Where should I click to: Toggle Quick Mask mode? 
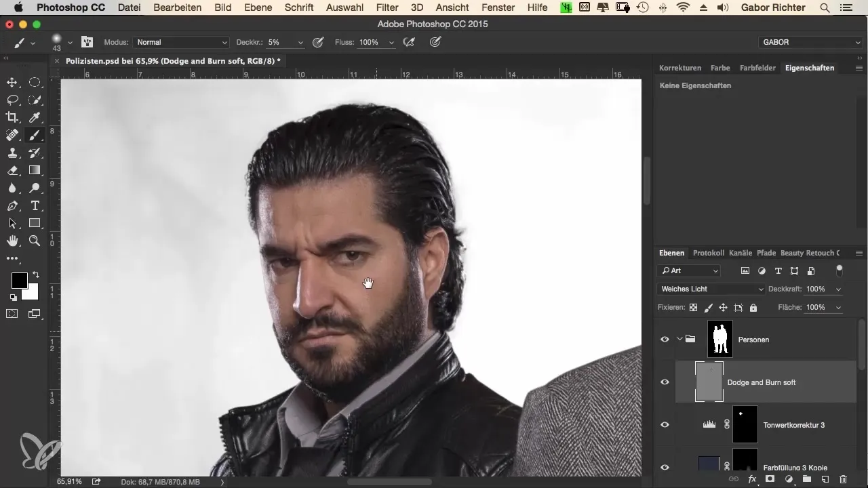[12, 314]
